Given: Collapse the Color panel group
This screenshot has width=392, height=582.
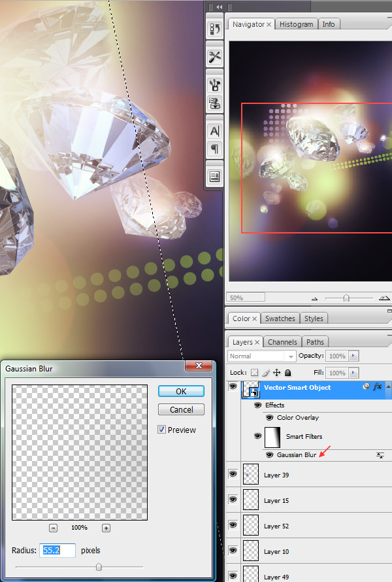Looking at the screenshot, I should [389, 311].
